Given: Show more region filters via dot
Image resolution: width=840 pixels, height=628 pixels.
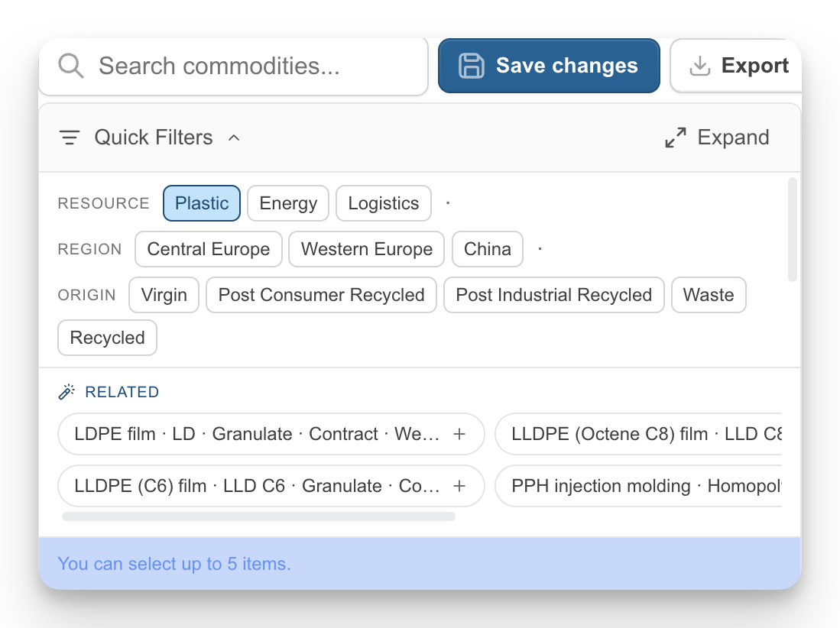Looking at the screenshot, I should (540, 249).
